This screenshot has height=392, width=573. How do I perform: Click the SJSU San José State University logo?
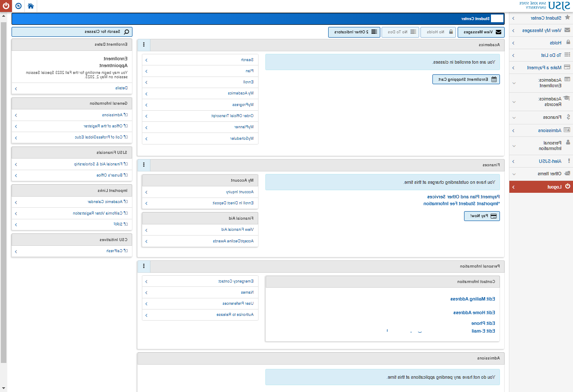point(545,6)
